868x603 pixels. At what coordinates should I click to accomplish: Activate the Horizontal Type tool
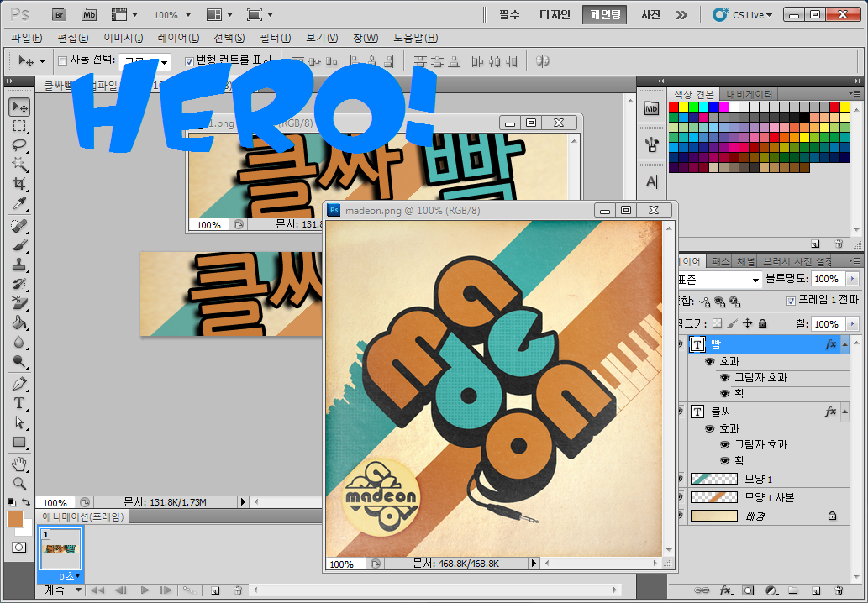click(x=19, y=403)
